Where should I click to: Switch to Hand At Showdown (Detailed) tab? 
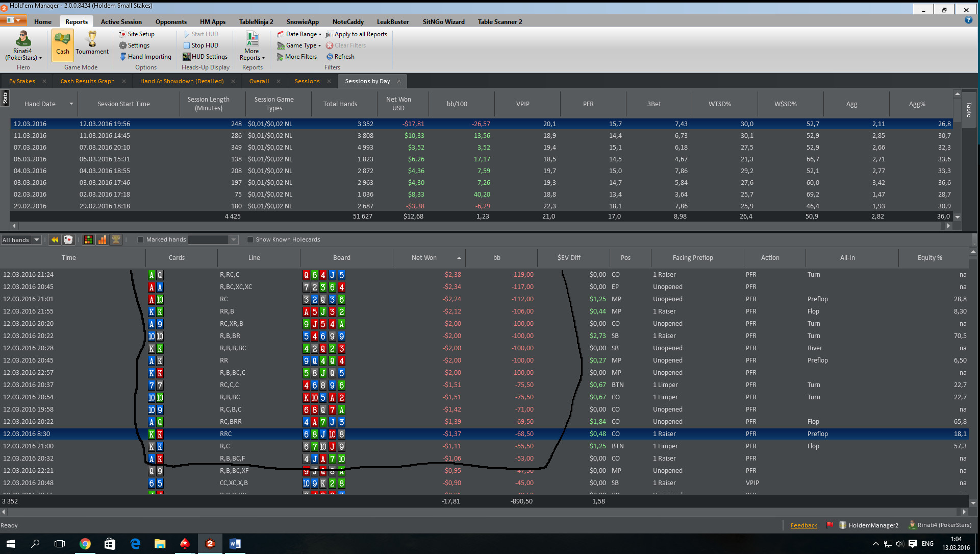182,81
